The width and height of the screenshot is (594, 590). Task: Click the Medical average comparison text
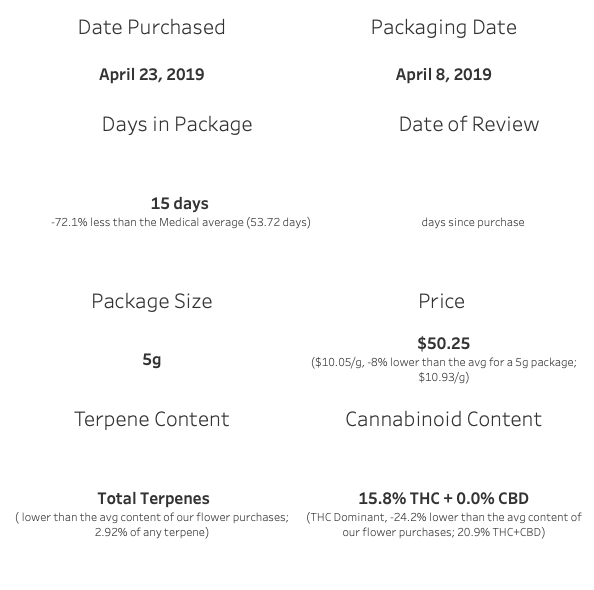pyautogui.click(x=181, y=222)
